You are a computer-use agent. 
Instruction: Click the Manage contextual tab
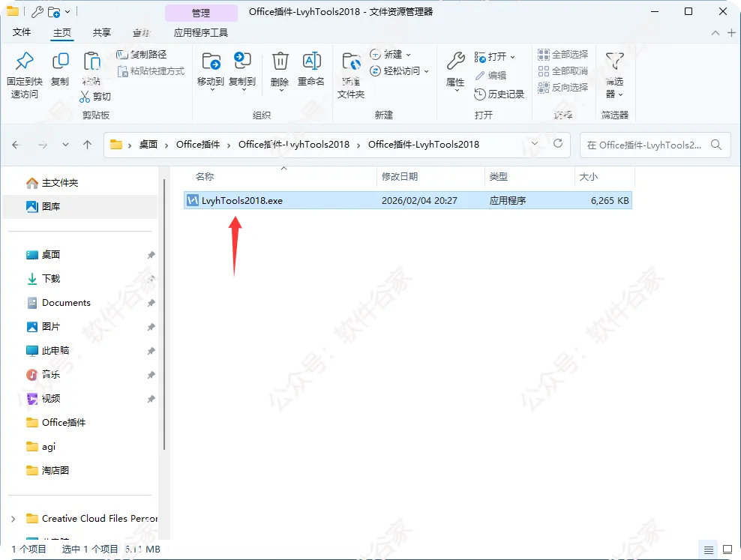click(201, 13)
